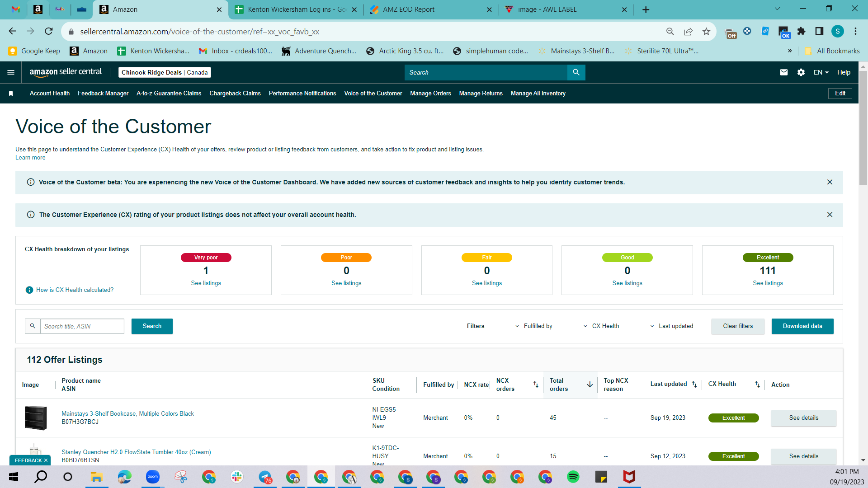
Task: Open See details for Mainstays Bookcase
Action: click(x=803, y=418)
